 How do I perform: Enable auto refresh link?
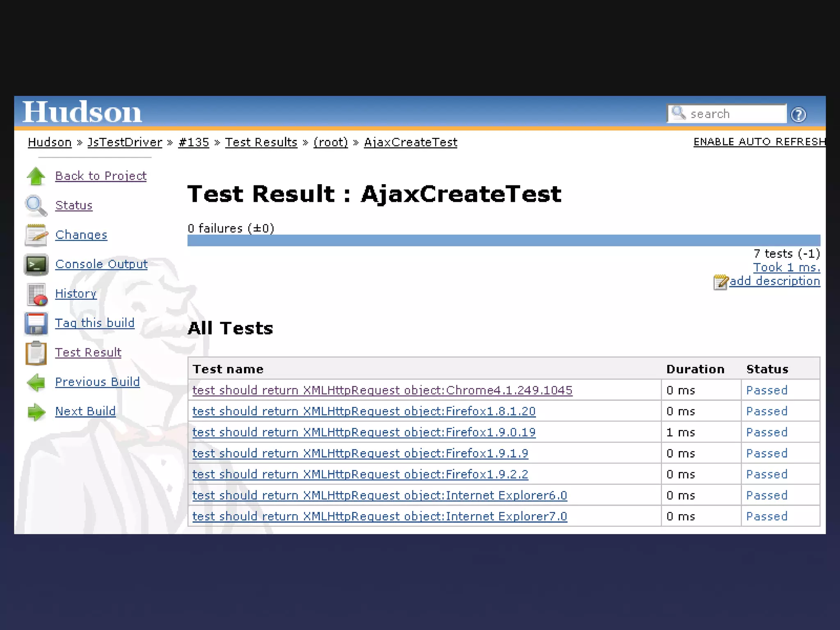tap(759, 142)
